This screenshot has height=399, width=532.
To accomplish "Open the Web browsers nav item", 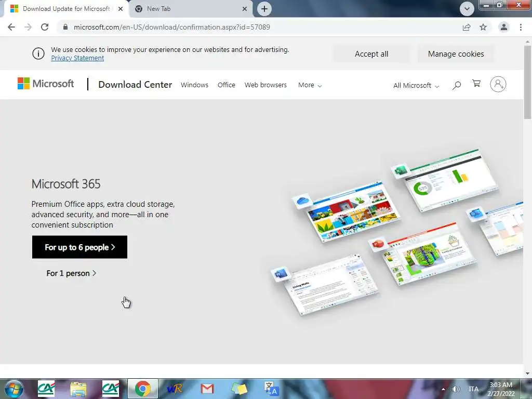I will pos(265,85).
